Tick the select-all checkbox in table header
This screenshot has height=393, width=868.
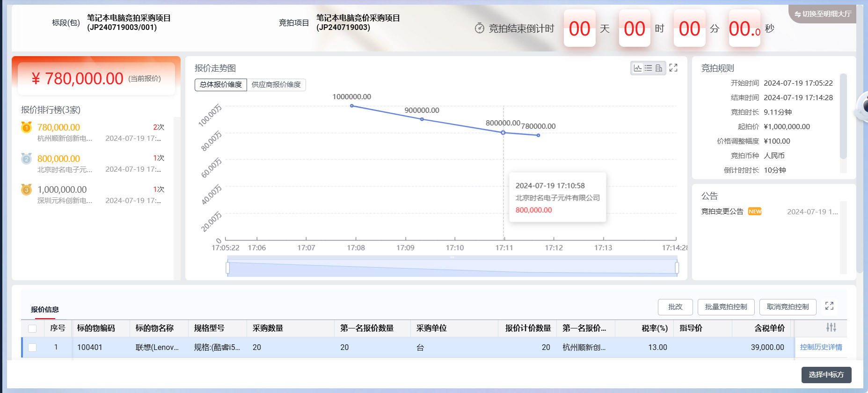32,328
